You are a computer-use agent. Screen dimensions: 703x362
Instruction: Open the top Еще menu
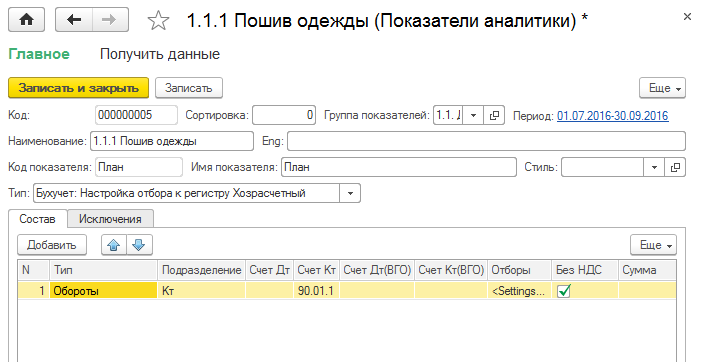point(663,88)
